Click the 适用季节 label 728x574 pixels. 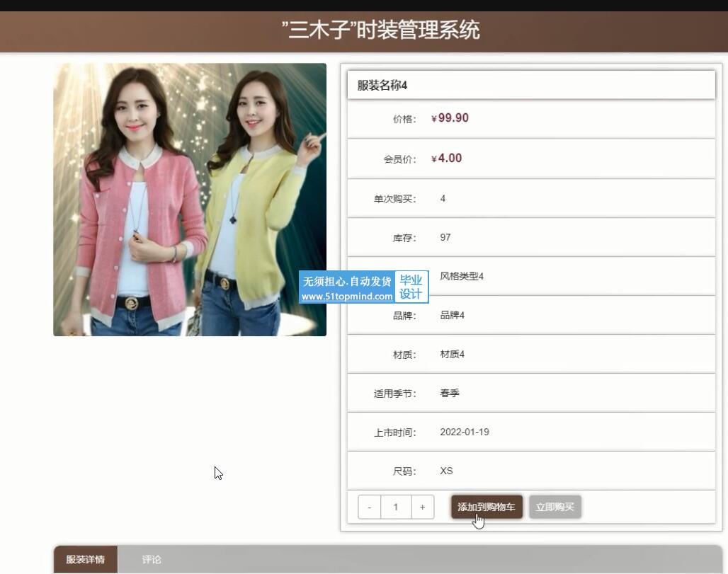tap(395, 394)
